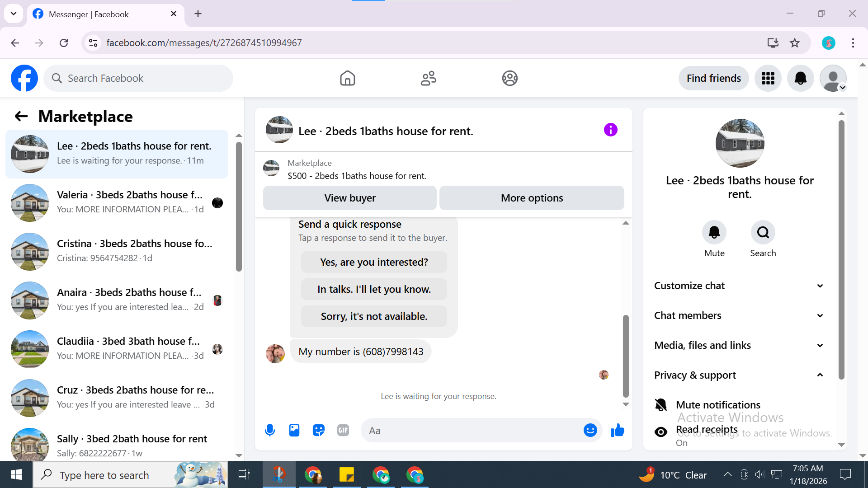Go to the Home tab

click(347, 78)
